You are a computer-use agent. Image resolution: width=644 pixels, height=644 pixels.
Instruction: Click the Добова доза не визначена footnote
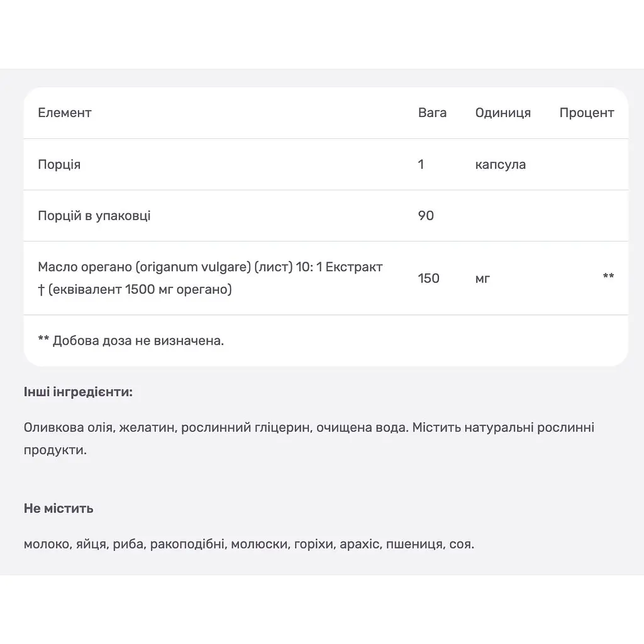(x=131, y=340)
